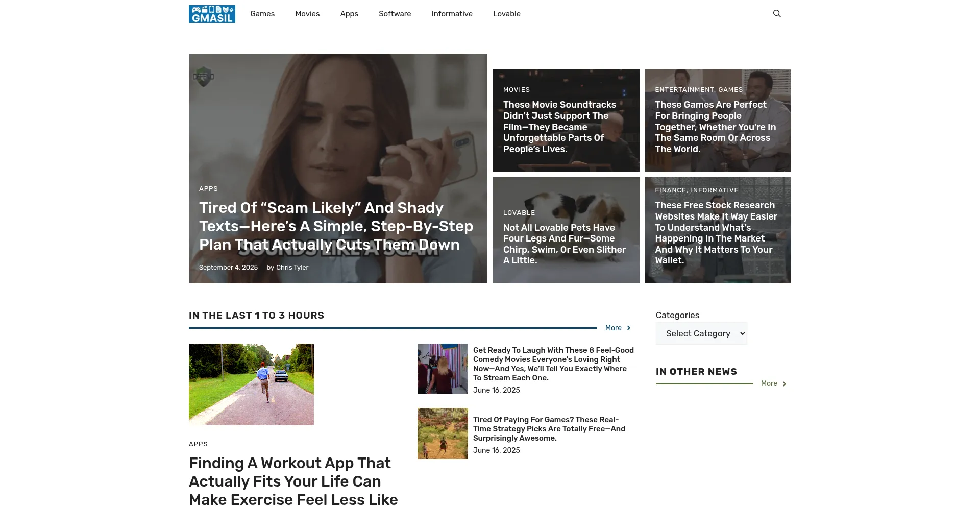Open the Scam Likely featured article headline

335,226
